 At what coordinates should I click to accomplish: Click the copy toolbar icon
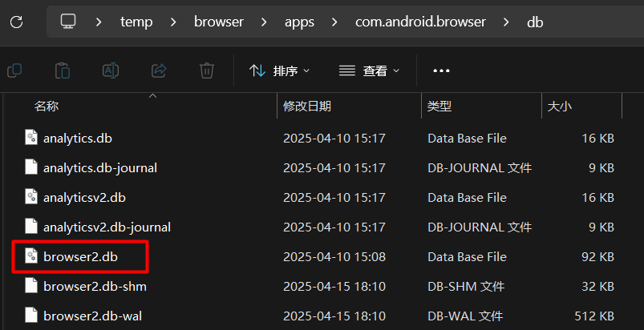[14, 70]
